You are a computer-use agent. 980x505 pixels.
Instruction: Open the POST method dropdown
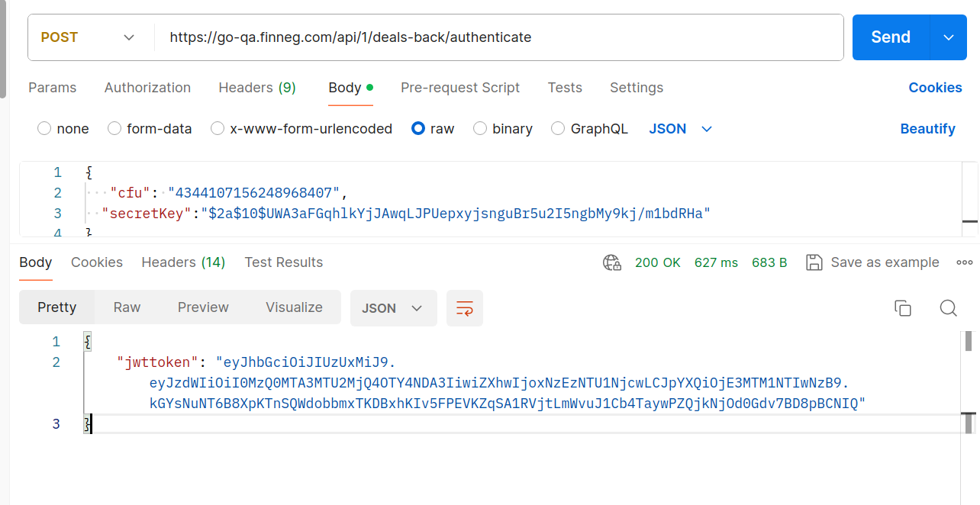tap(88, 37)
